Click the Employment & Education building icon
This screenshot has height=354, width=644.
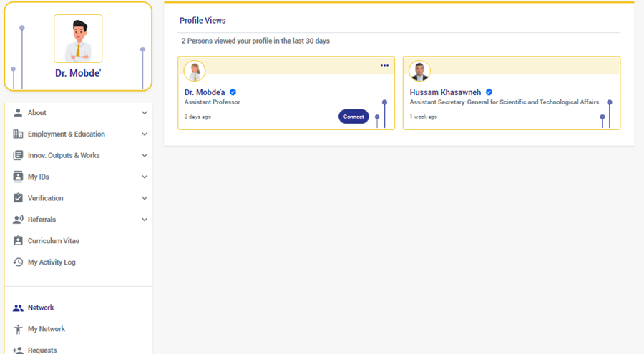pyautogui.click(x=19, y=134)
